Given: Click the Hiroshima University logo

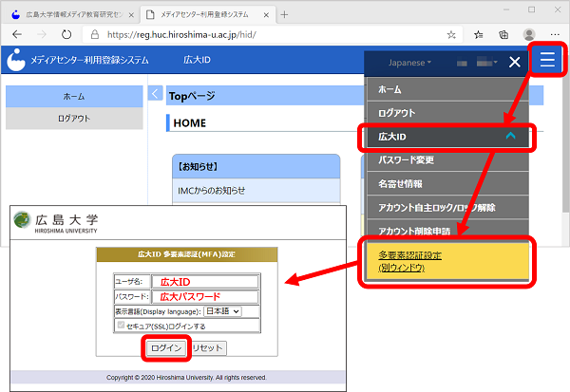Looking at the screenshot, I should click(56, 222).
